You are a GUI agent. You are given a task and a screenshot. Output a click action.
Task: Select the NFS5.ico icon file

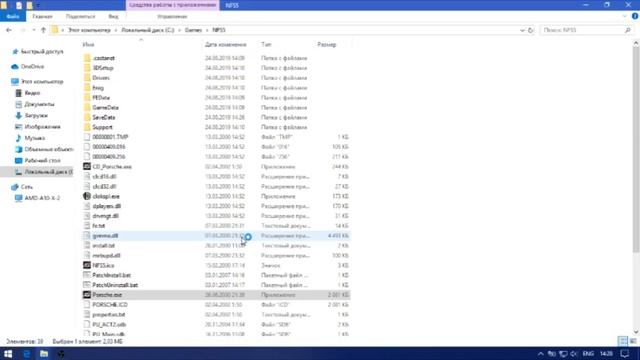tap(87, 265)
